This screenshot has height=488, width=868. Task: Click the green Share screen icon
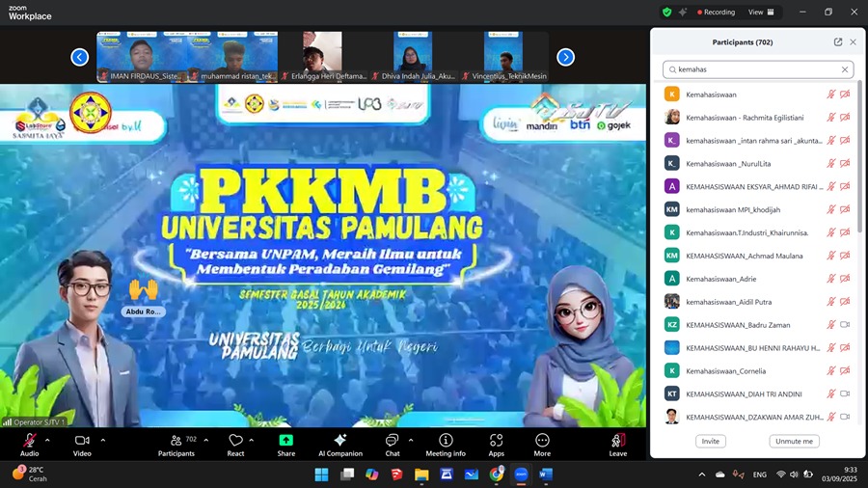click(286, 441)
